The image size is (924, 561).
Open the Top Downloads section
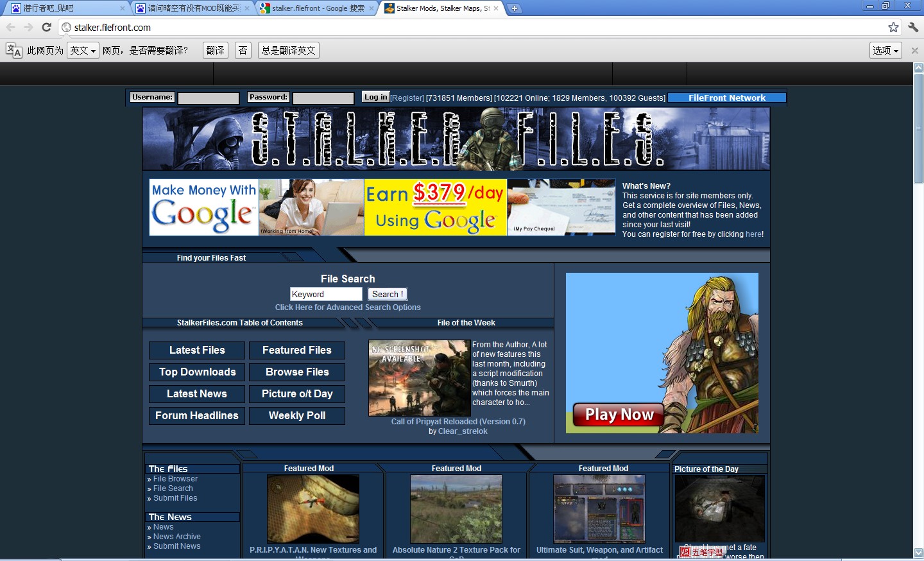tap(197, 372)
